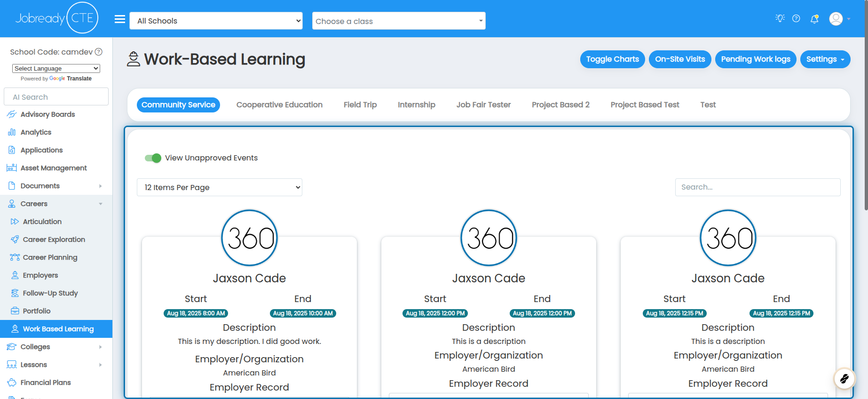Screen dimensions: 868x399
Task: Open the Career Exploration link
Action: 54,239
